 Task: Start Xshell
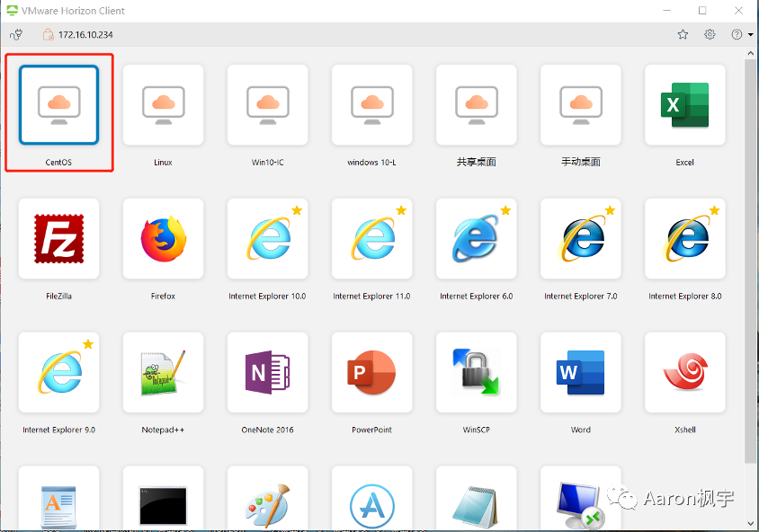(685, 372)
